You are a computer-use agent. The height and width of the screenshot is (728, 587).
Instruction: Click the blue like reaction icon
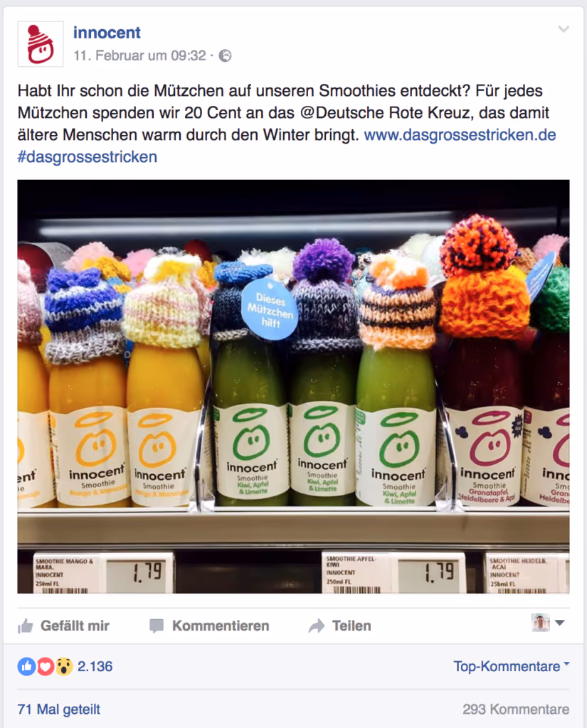click(26, 667)
